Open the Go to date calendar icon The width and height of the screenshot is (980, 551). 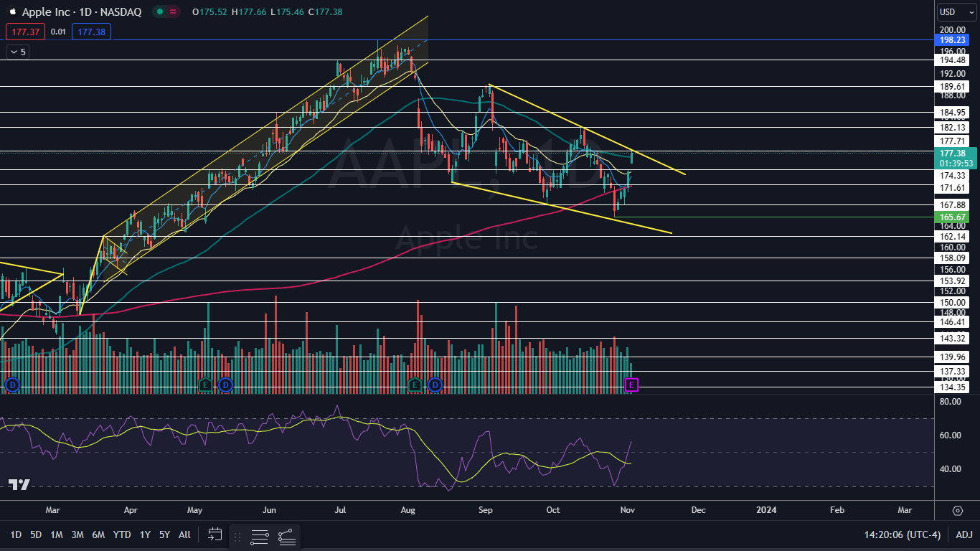tap(215, 534)
